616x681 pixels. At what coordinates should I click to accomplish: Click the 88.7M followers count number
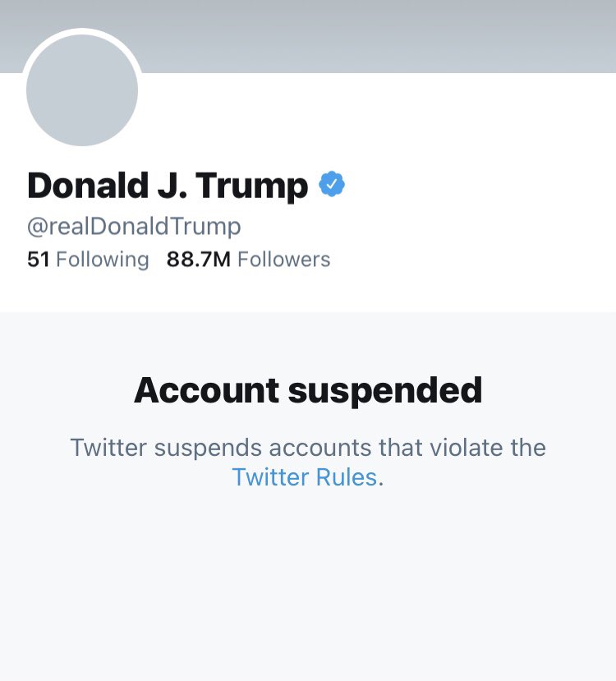coord(199,260)
